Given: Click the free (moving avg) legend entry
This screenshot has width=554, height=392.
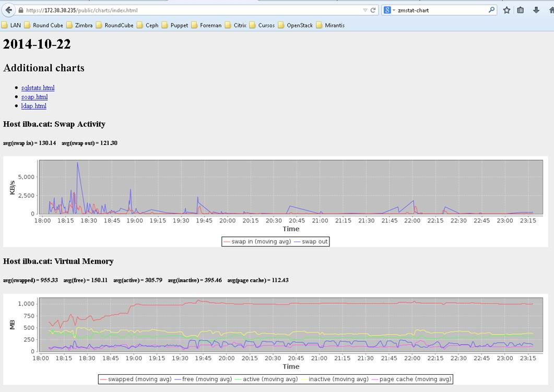Looking at the screenshot, I should click(x=204, y=379).
